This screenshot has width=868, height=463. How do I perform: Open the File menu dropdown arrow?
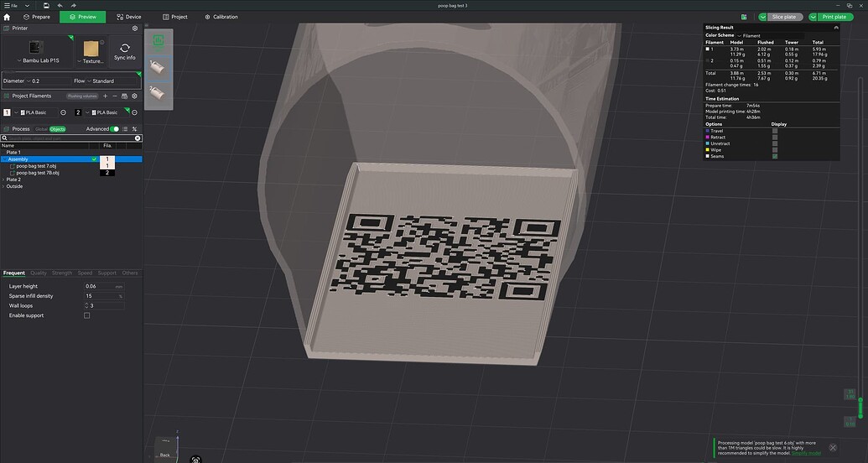[x=27, y=6]
